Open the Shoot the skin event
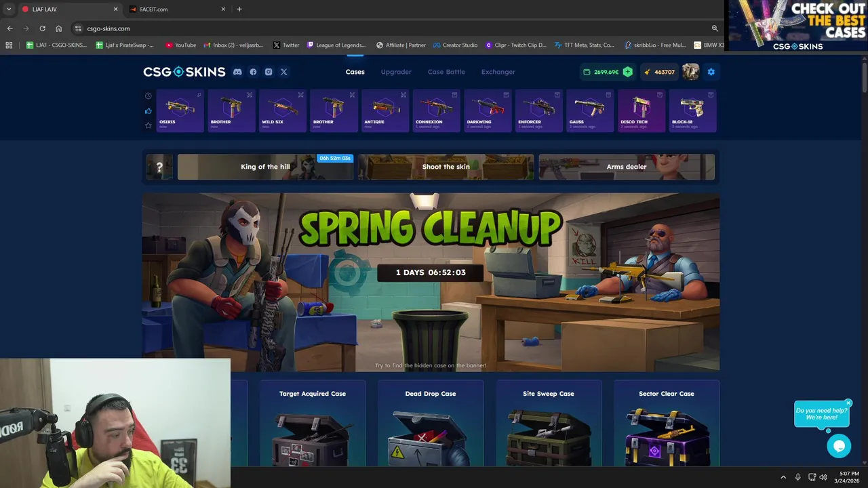The width and height of the screenshot is (868, 488). (x=446, y=167)
